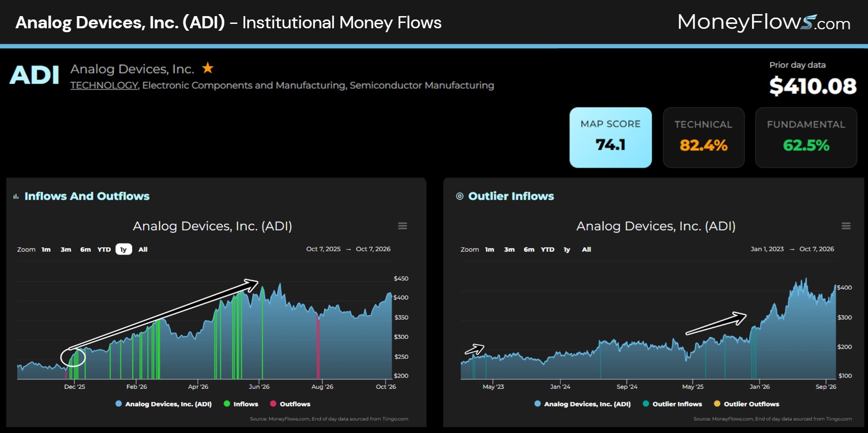The height and width of the screenshot is (433, 868).
Task: Toggle the Inflows legend series in the left chart
Action: pos(241,404)
